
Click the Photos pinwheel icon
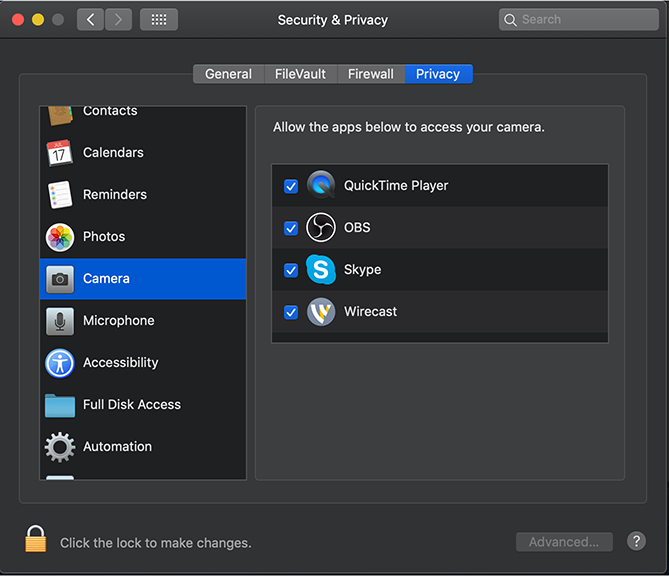[x=60, y=237]
